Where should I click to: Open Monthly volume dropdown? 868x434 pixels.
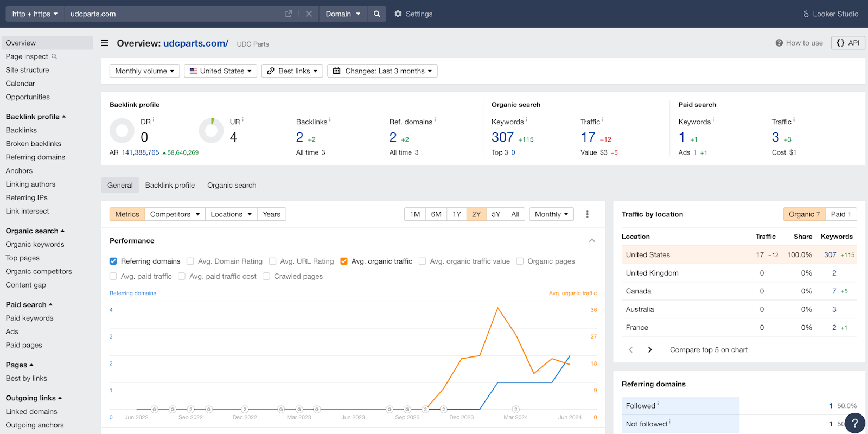[x=144, y=71]
